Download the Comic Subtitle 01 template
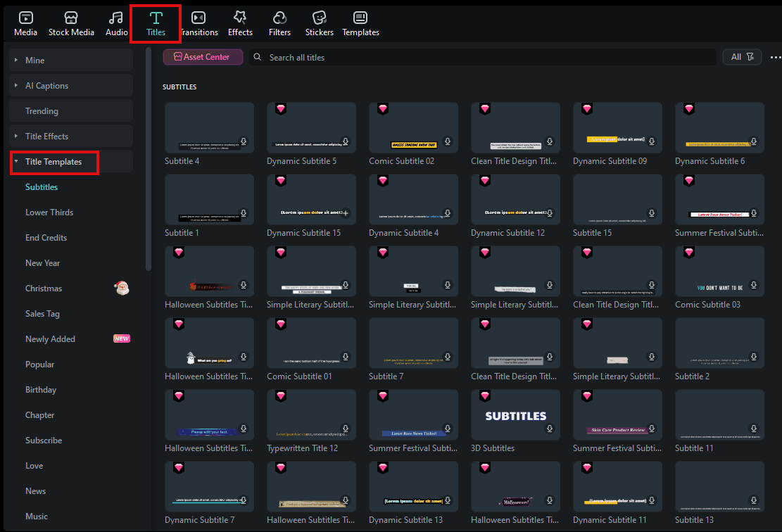Viewport: 782px width, 532px height. coord(345,357)
